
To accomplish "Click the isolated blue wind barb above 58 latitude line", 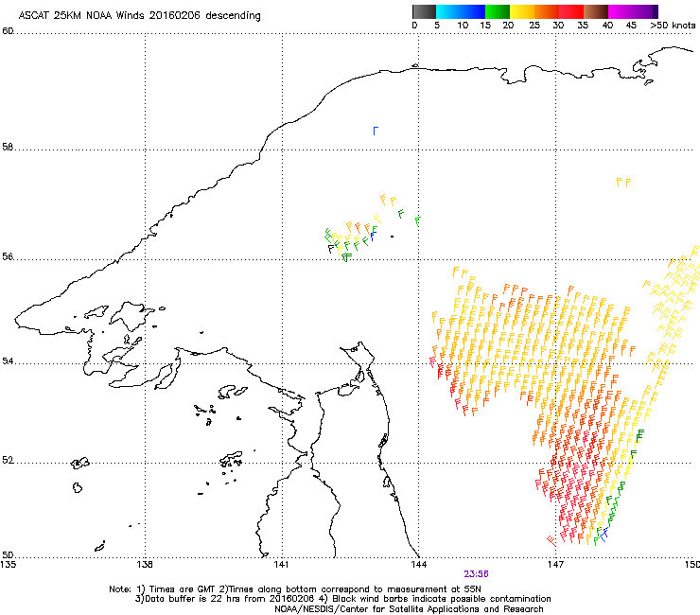I will tap(376, 131).
